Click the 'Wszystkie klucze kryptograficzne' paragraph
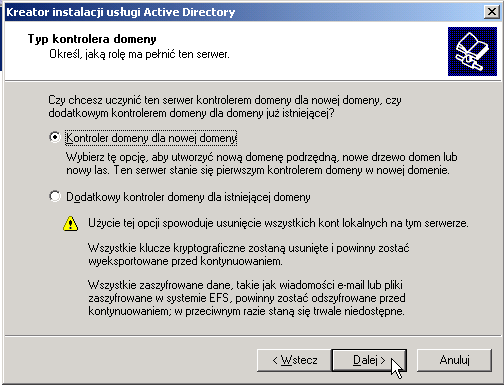Viewport: 504px width, 385px height. coord(249,254)
